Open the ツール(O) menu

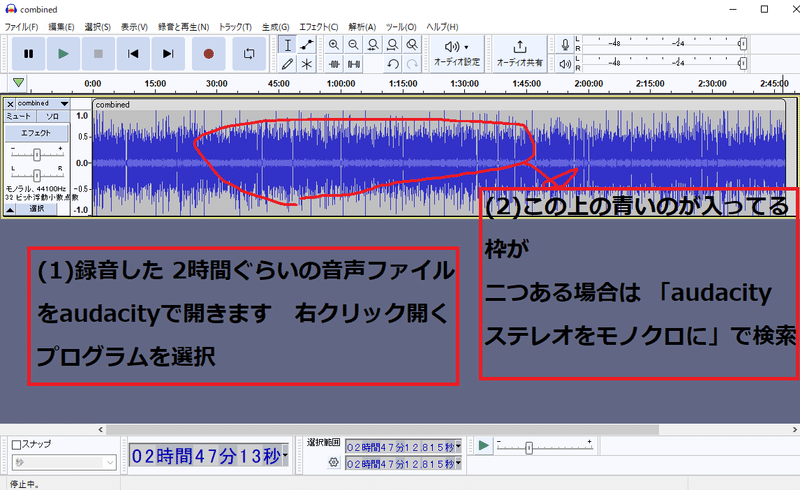coord(401,27)
